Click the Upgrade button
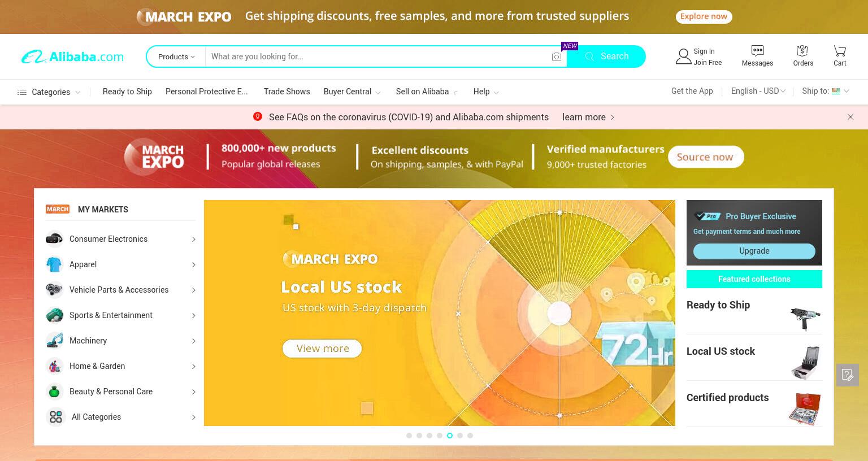868x461 pixels. click(x=754, y=251)
